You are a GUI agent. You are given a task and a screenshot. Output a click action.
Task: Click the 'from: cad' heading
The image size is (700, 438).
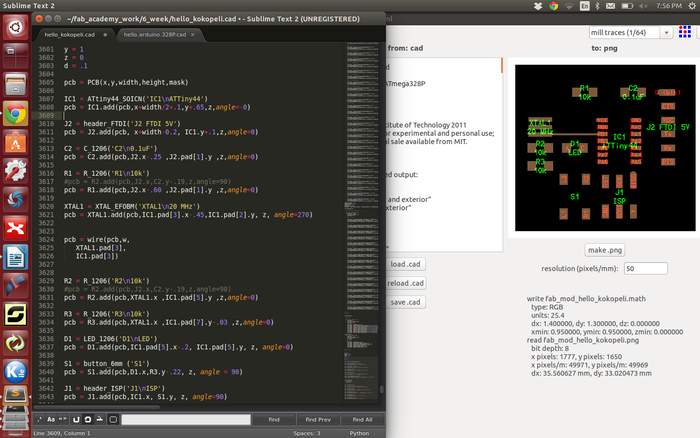[405, 48]
